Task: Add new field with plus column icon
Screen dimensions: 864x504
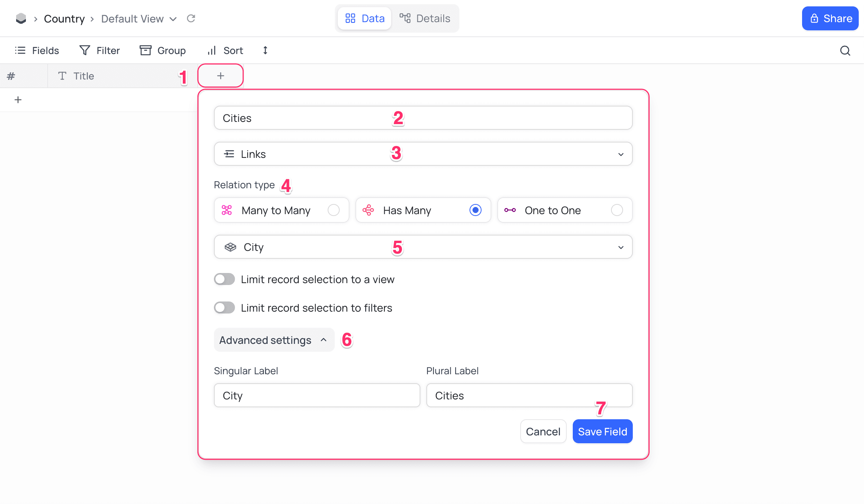Action: 220,76
